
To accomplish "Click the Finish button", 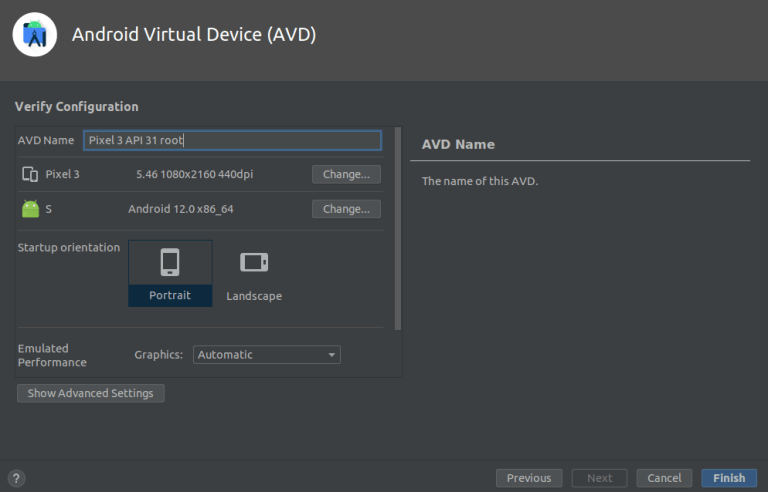I will point(729,478).
